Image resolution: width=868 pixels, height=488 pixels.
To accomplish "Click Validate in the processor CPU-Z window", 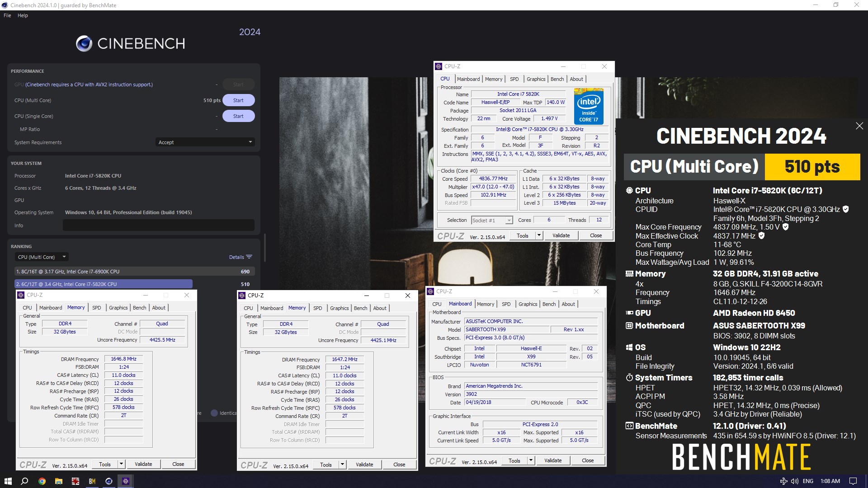I will (x=561, y=235).
